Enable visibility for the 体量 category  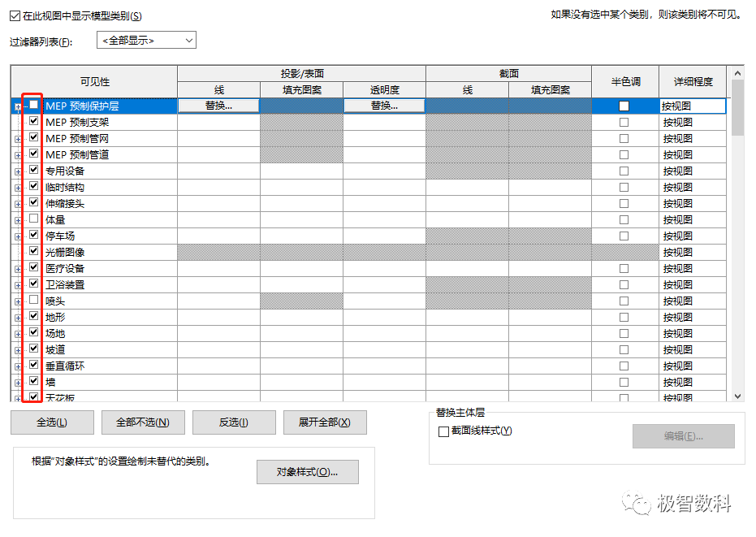click(x=32, y=219)
